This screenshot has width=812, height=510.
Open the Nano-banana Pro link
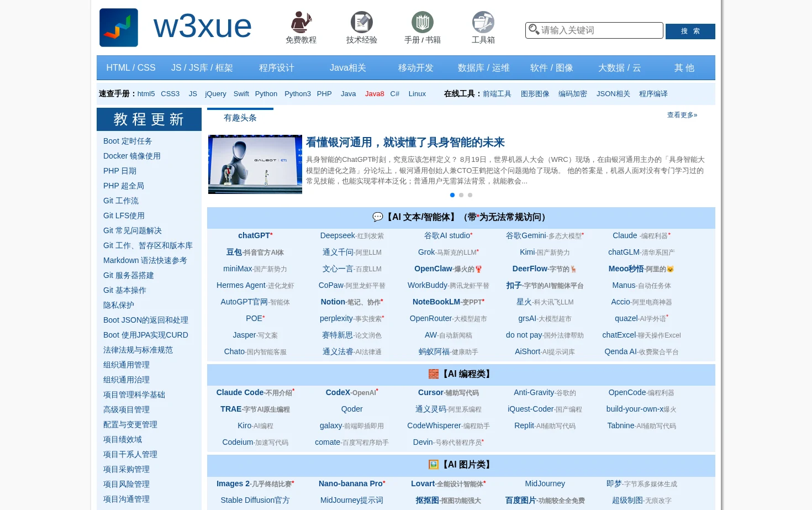click(x=352, y=483)
